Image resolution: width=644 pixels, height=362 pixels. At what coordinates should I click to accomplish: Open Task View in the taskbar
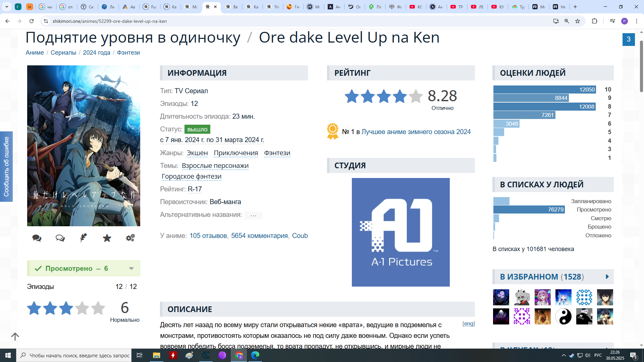pyautogui.click(x=140, y=355)
